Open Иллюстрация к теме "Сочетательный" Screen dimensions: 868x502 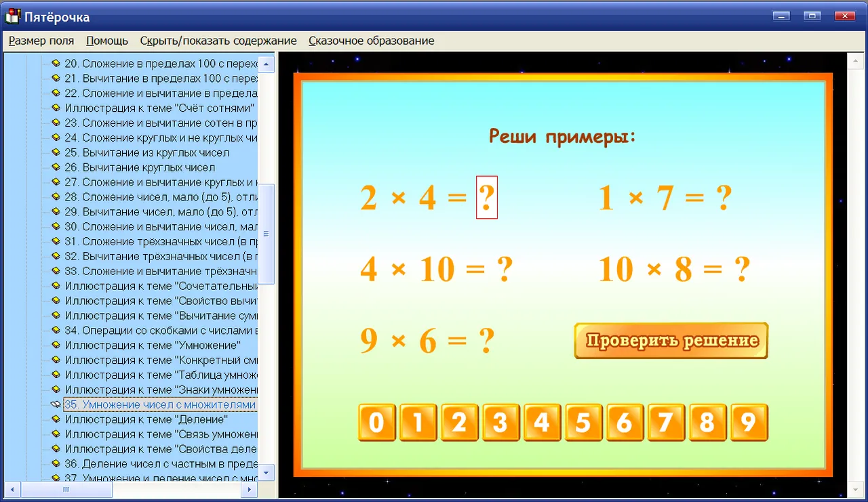[161, 286]
